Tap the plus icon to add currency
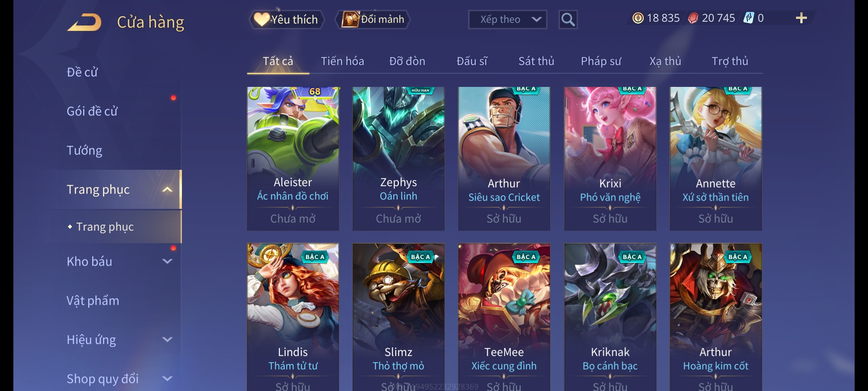Image resolution: width=868 pixels, height=391 pixels. pyautogui.click(x=801, y=18)
